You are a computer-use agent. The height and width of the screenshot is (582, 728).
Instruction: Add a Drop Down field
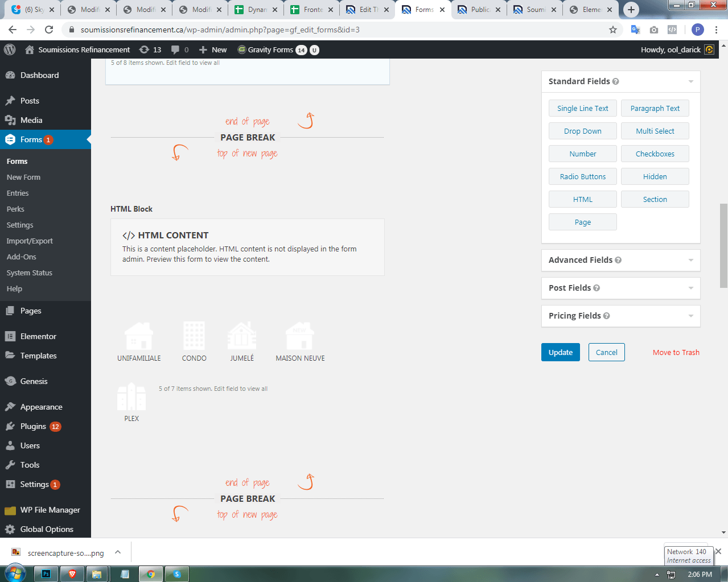pyautogui.click(x=583, y=131)
